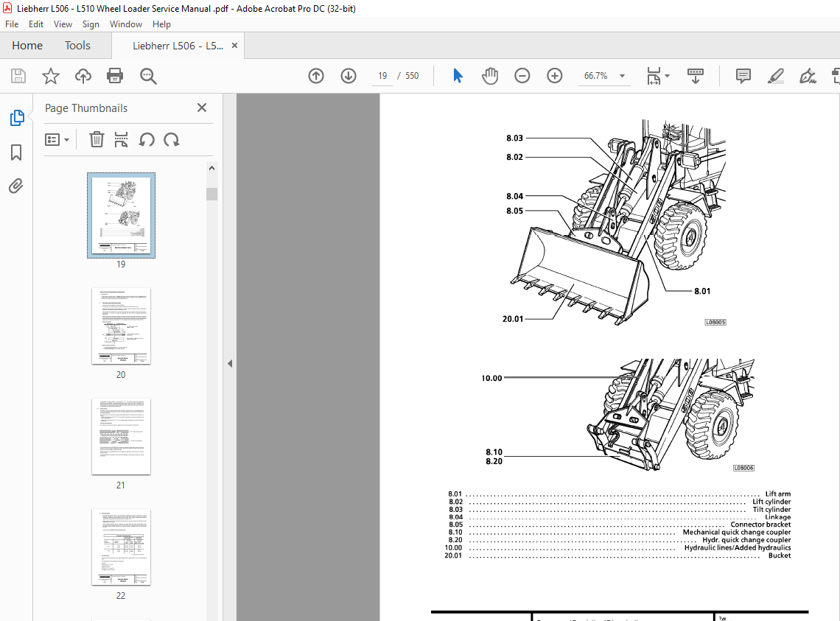Click 'Mechanical quick change coupler' text
Image resolution: width=840 pixels, height=621 pixels.
737,532
